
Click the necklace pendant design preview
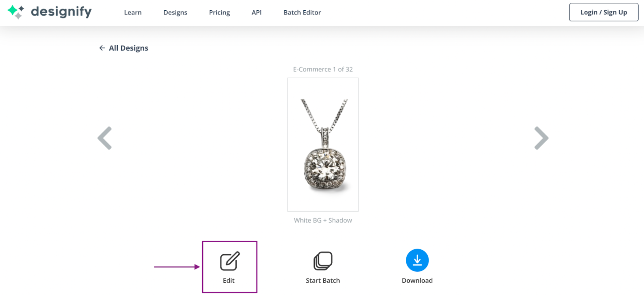coord(323,145)
